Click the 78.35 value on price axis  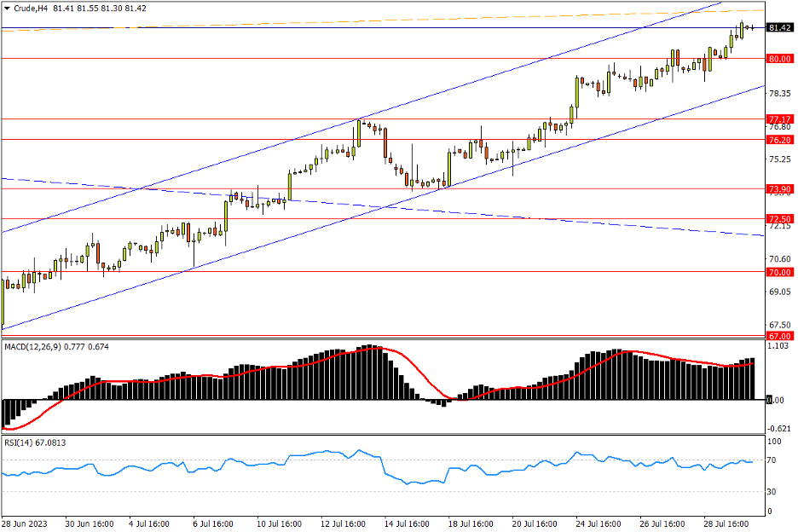(x=781, y=93)
